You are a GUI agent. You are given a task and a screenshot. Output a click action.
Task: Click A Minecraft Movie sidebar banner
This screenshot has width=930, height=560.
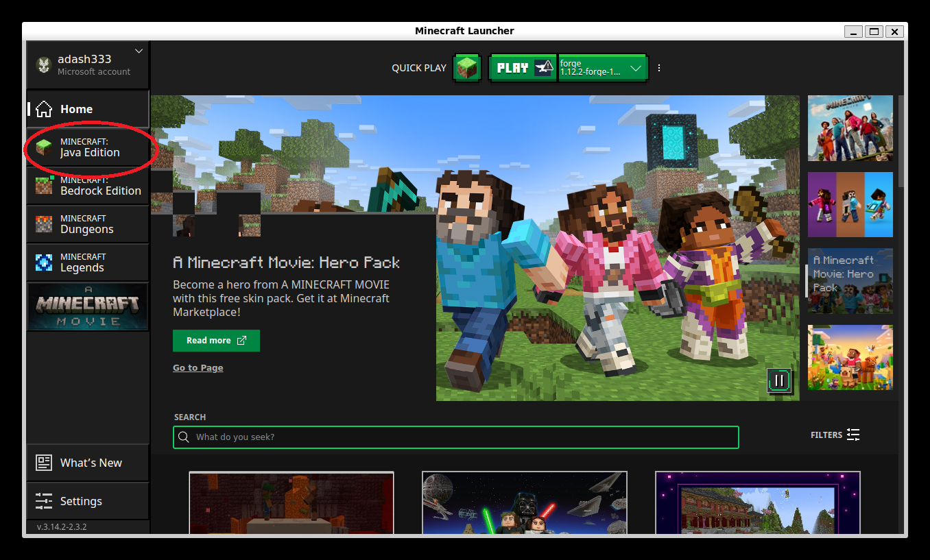[88, 306]
